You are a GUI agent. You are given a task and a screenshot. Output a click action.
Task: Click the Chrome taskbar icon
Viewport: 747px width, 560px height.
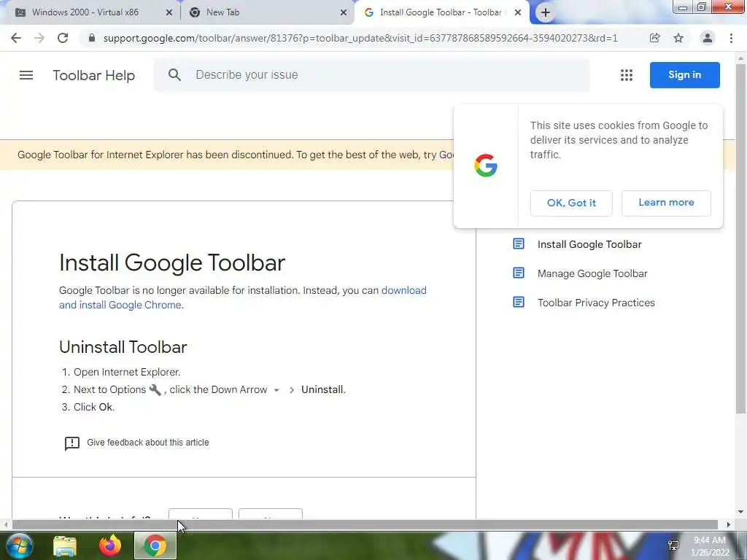click(155, 545)
